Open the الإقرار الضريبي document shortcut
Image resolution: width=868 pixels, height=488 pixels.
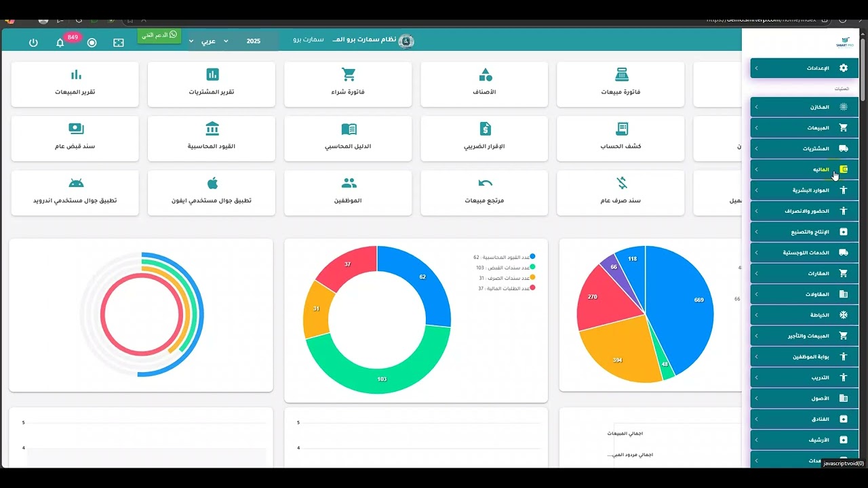[x=484, y=138]
